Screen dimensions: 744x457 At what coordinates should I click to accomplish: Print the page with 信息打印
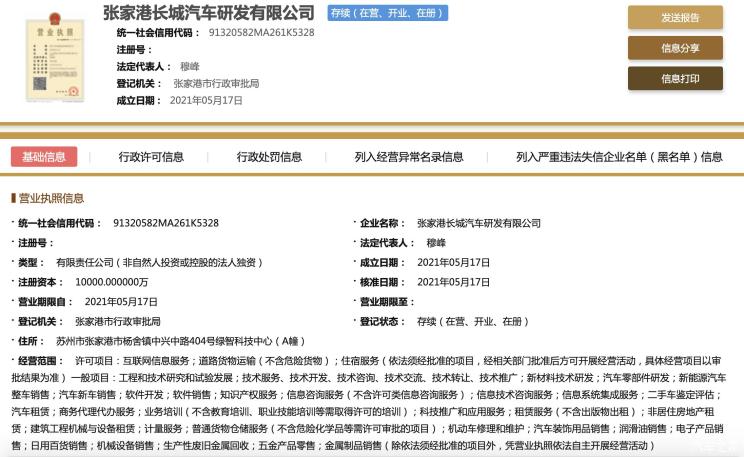click(x=675, y=78)
